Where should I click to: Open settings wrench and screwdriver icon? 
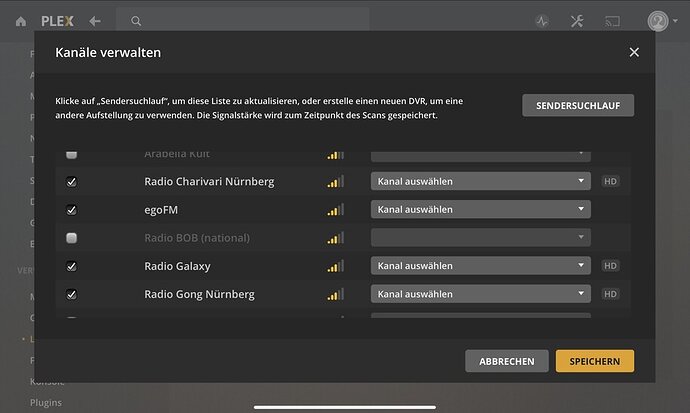tap(576, 21)
